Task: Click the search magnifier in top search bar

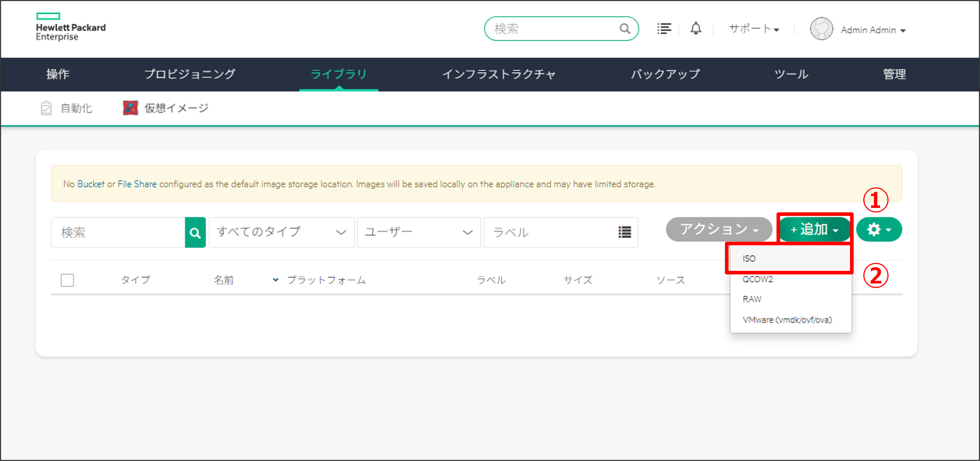Action: (624, 29)
